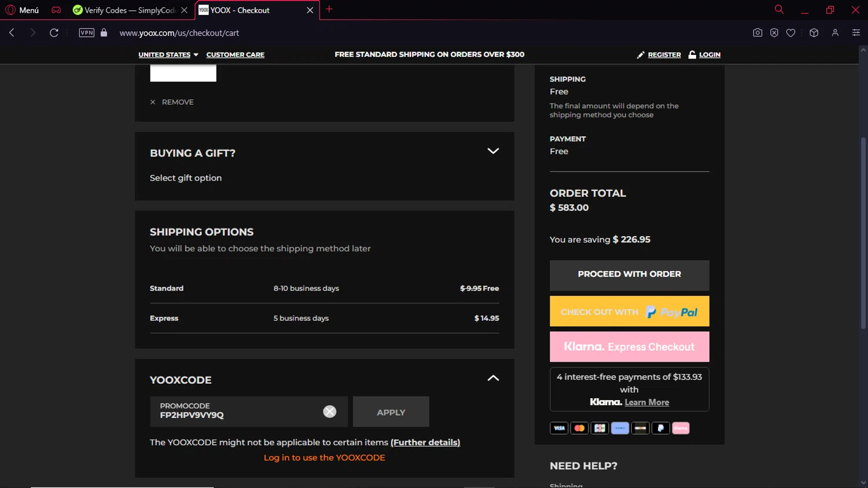The height and width of the screenshot is (488, 868).
Task: Click the pencil Register icon
Action: (x=641, y=55)
